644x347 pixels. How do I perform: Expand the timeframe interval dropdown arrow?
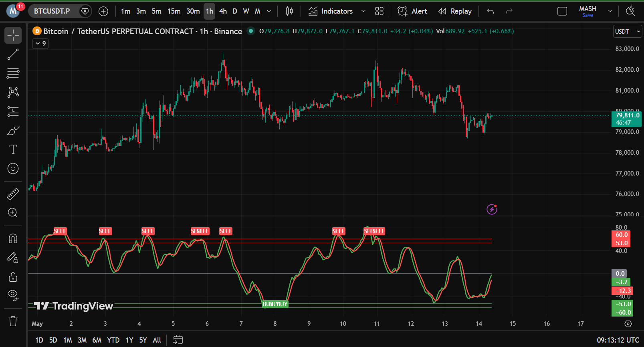(269, 11)
